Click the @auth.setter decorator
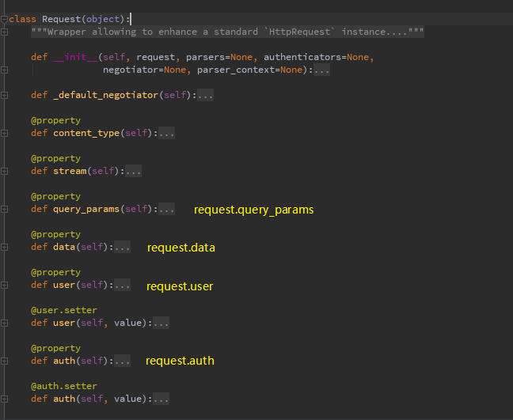Image resolution: width=513 pixels, height=420 pixels. (x=64, y=386)
